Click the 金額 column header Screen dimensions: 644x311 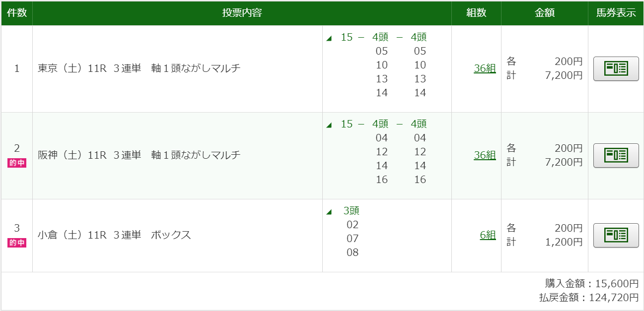[545, 13]
